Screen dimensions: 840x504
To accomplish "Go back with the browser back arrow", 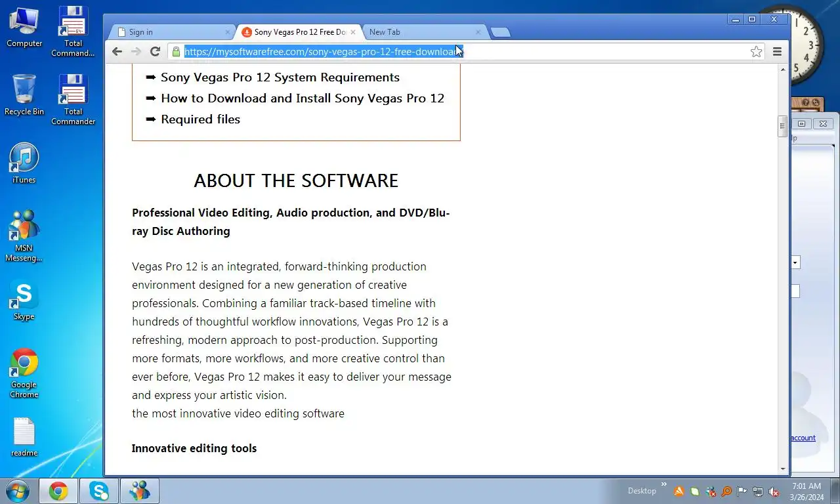I will [x=117, y=52].
